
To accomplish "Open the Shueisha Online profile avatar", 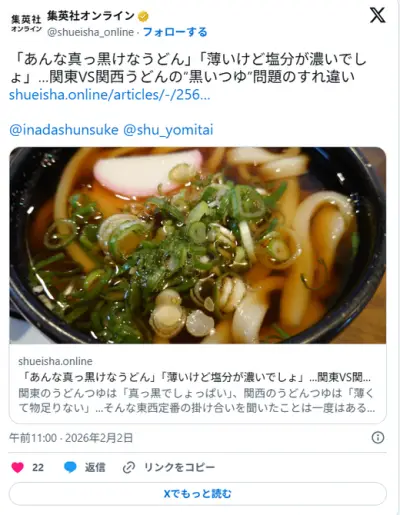I will (26, 23).
